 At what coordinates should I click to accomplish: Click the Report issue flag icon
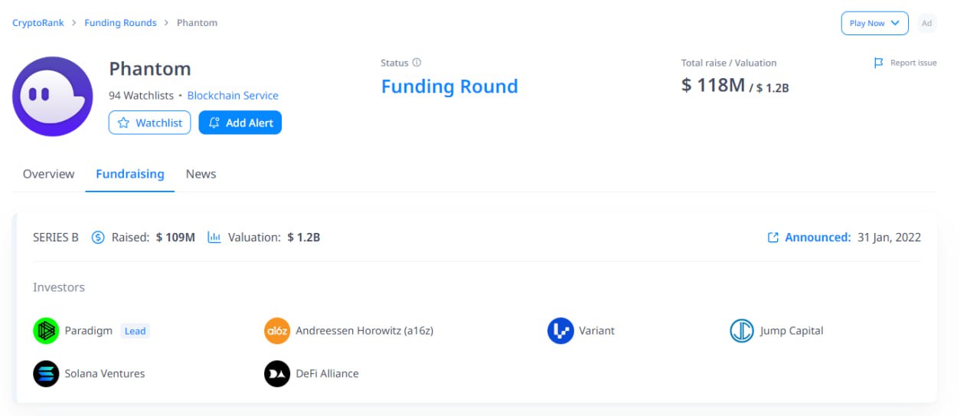879,63
